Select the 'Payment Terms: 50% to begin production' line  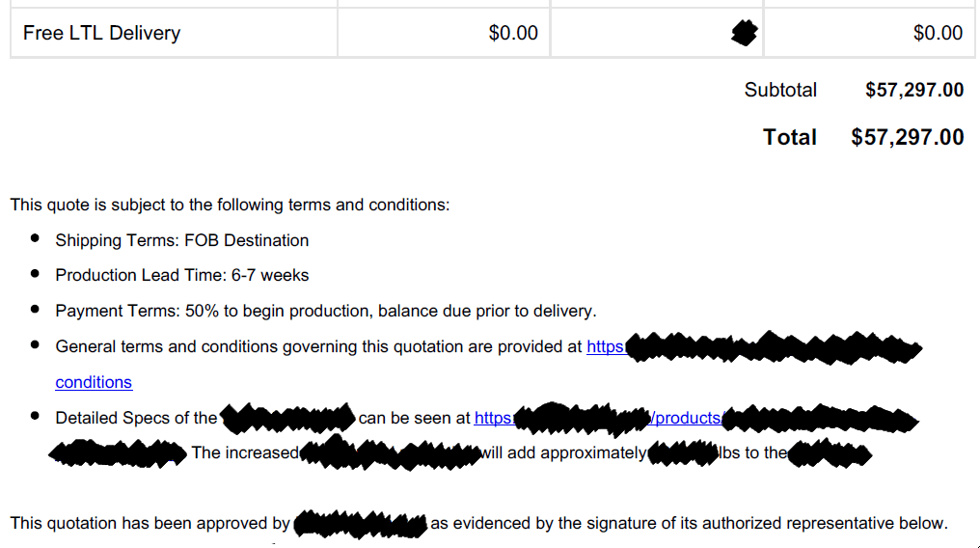click(x=326, y=311)
